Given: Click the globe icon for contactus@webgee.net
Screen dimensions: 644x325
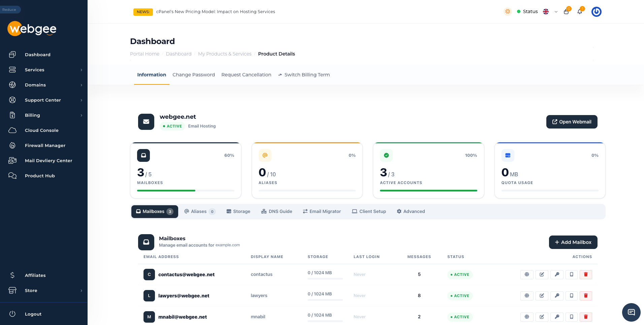Looking at the screenshot, I should (x=527, y=275).
